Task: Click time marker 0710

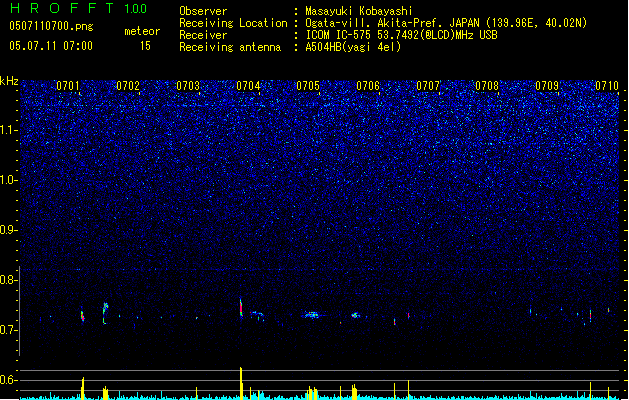Action: 607,86
